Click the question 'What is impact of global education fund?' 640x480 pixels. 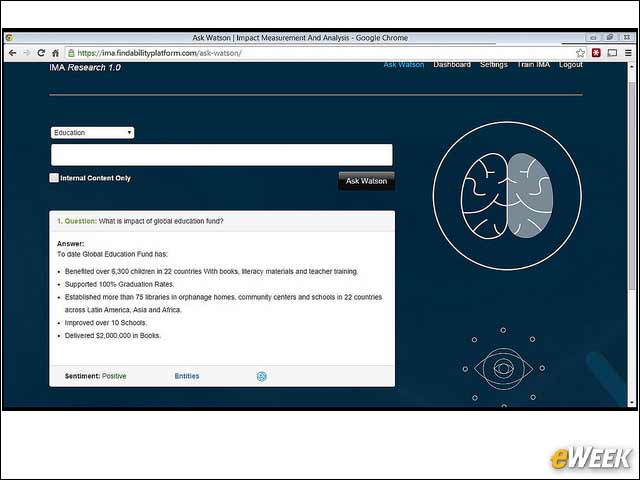coord(161,221)
